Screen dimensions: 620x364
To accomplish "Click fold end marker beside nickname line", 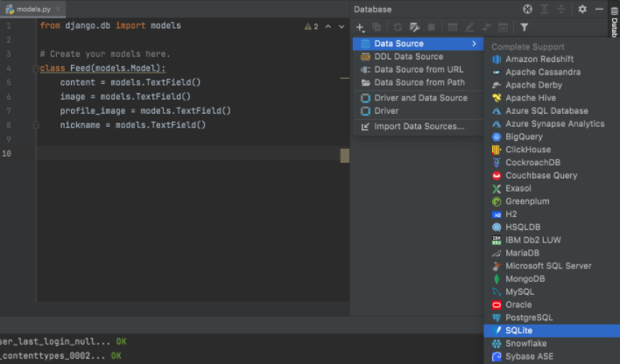I will (36, 125).
